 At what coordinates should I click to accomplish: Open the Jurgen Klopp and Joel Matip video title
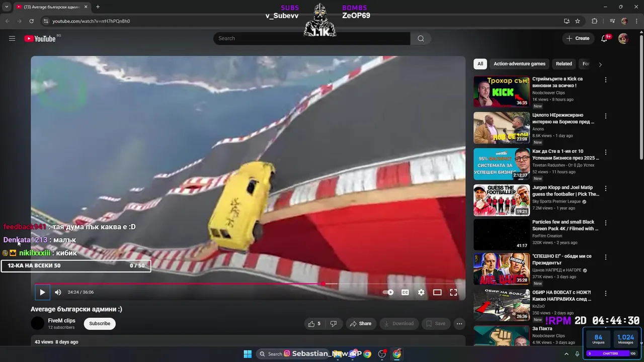tap(566, 191)
